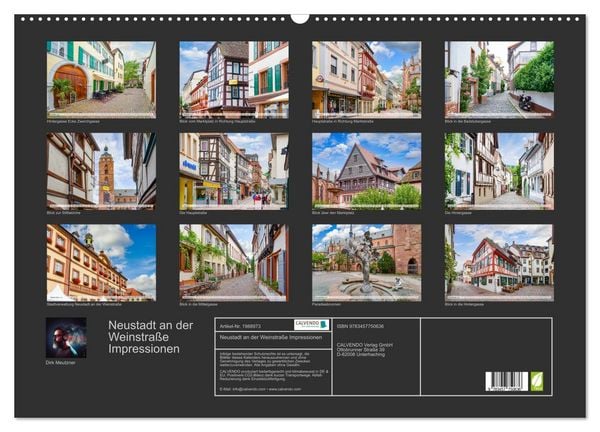Select the ISBN number text

point(360,326)
